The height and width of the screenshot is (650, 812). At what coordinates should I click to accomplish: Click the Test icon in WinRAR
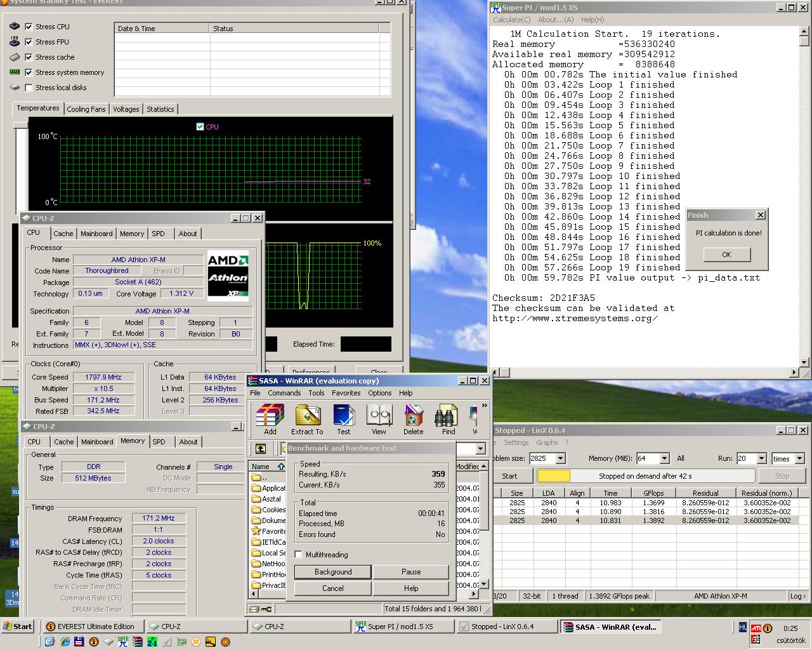pyautogui.click(x=343, y=420)
